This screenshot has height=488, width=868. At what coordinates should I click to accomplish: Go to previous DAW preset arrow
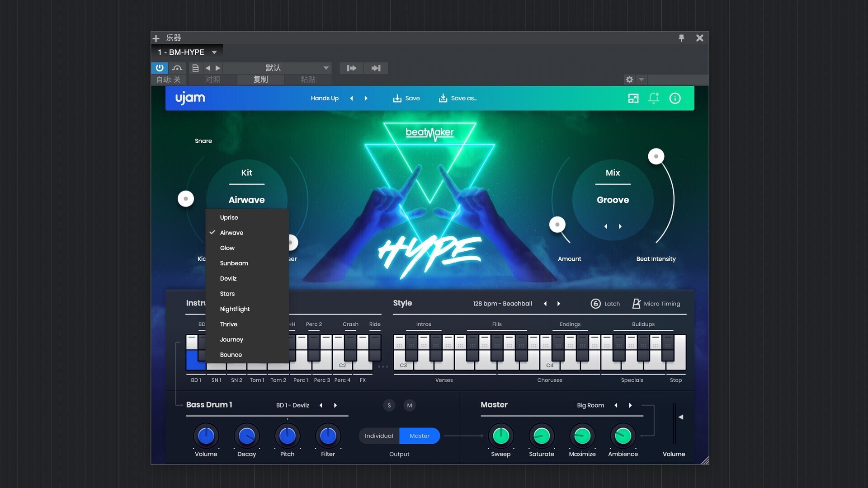coord(208,68)
